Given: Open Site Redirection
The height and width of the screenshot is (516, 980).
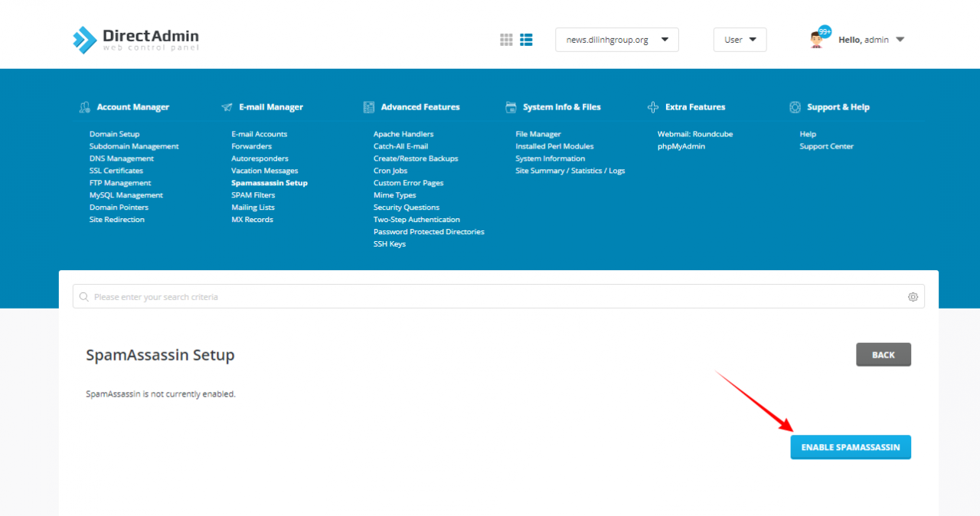Looking at the screenshot, I should pyautogui.click(x=117, y=220).
